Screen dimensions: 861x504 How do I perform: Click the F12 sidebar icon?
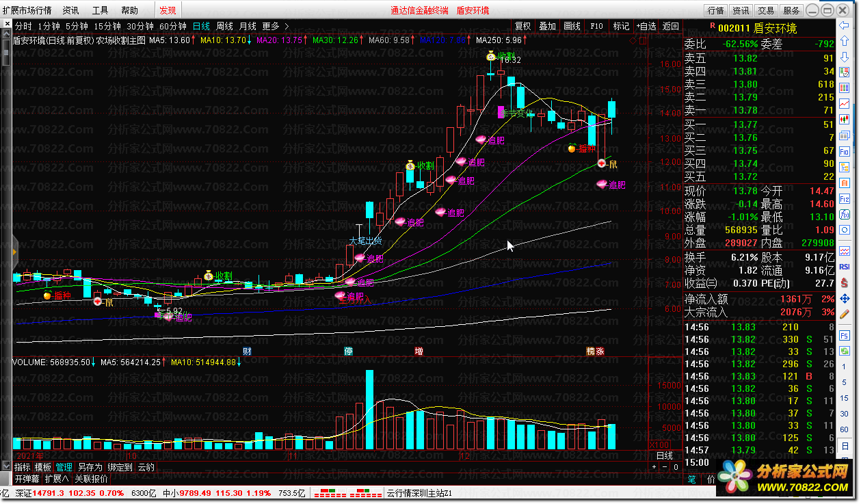click(844, 198)
